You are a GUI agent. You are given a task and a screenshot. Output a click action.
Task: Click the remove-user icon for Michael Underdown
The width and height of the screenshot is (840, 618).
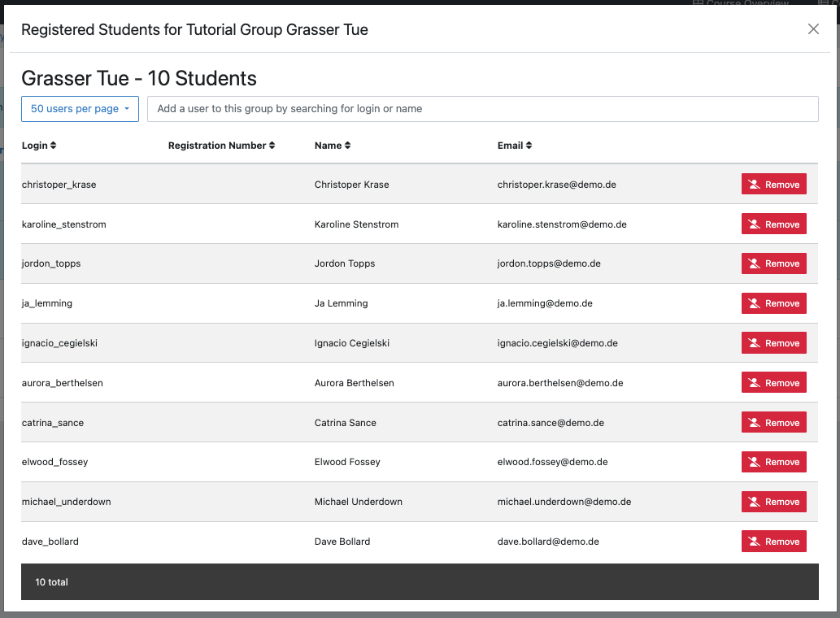coord(755,502)
